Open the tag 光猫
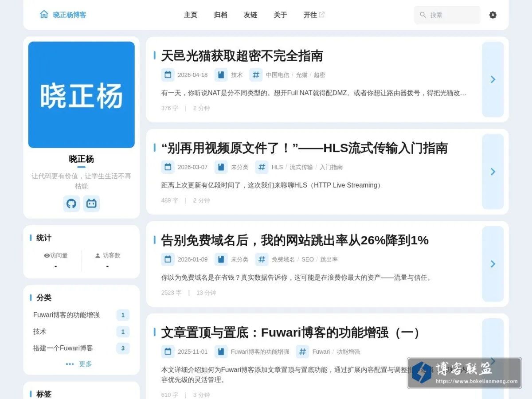Image resolution: width=532 pixels, height=399 pixels. point(301,75)
